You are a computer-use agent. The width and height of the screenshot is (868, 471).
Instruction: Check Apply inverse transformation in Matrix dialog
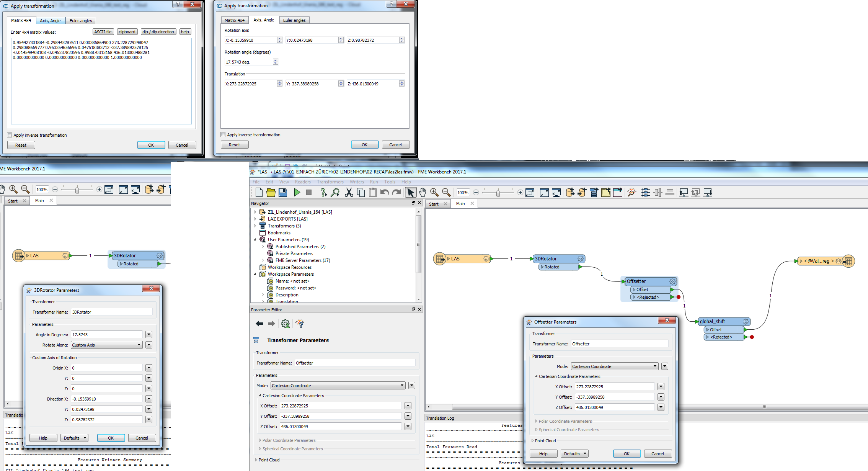coord(10,135)
